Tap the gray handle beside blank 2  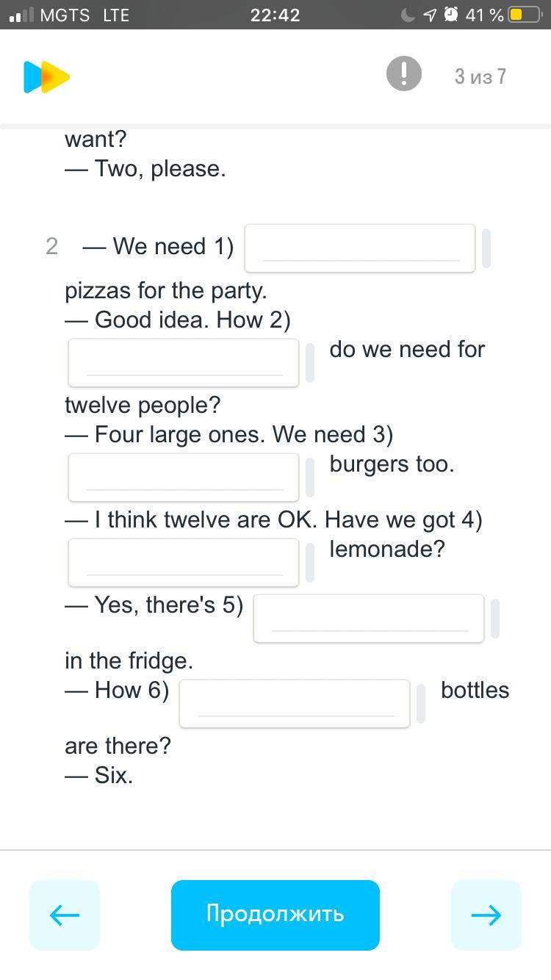tap(310, 363)
